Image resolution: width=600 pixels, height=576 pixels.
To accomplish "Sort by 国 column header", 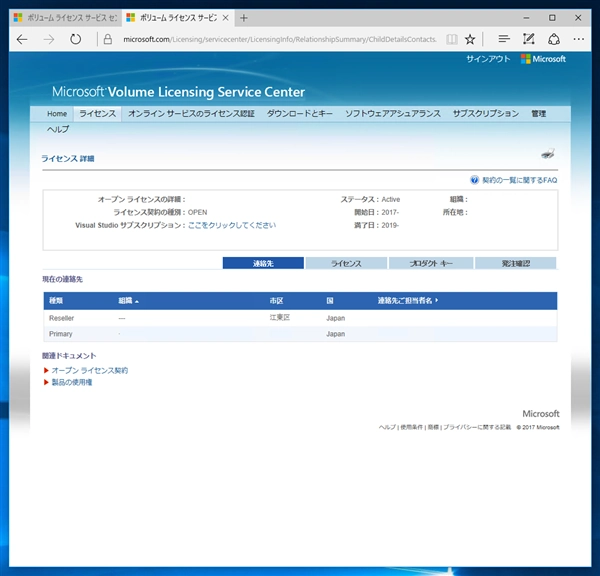I will pyautogui.click(x=330, y=301).
